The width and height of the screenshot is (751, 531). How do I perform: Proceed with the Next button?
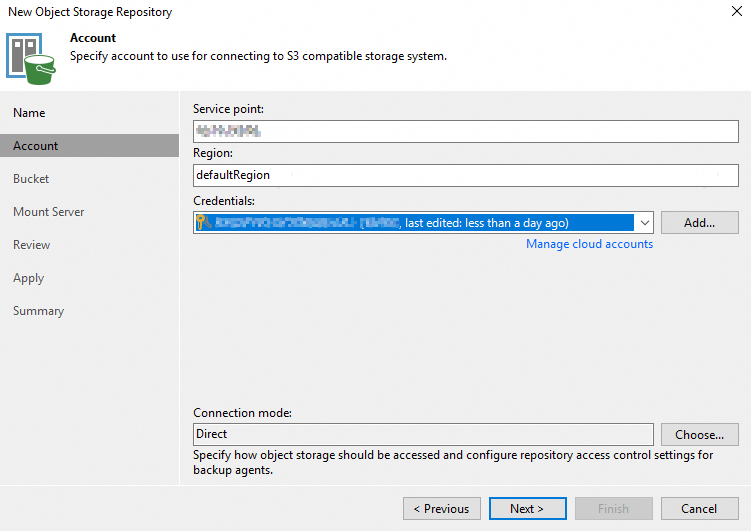click(x=528, y=509)
